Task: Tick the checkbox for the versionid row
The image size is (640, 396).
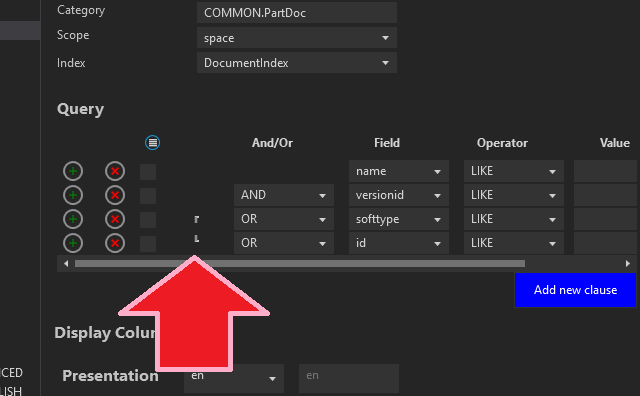Action: click(x=148, y=196)
